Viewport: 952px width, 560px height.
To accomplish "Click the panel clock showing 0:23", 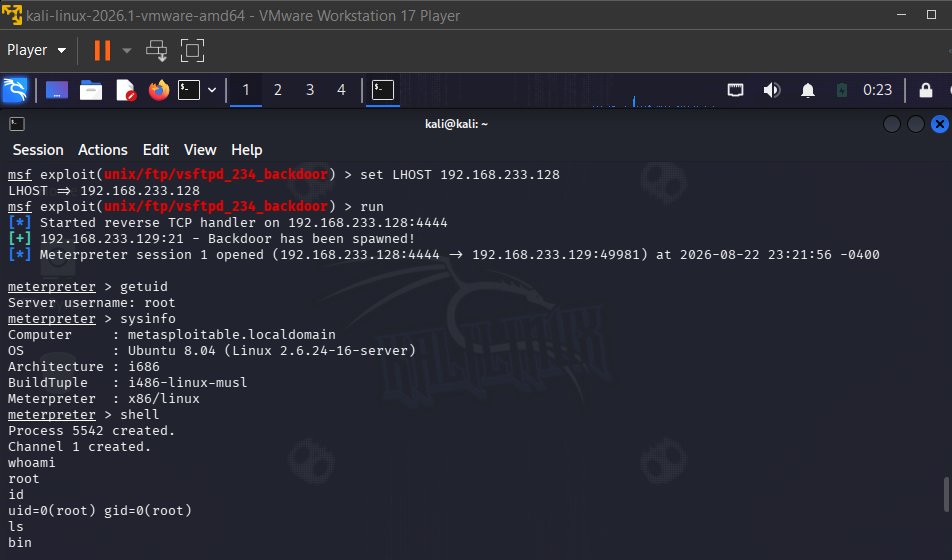I will pyautogui.click(x=877, y=90).
